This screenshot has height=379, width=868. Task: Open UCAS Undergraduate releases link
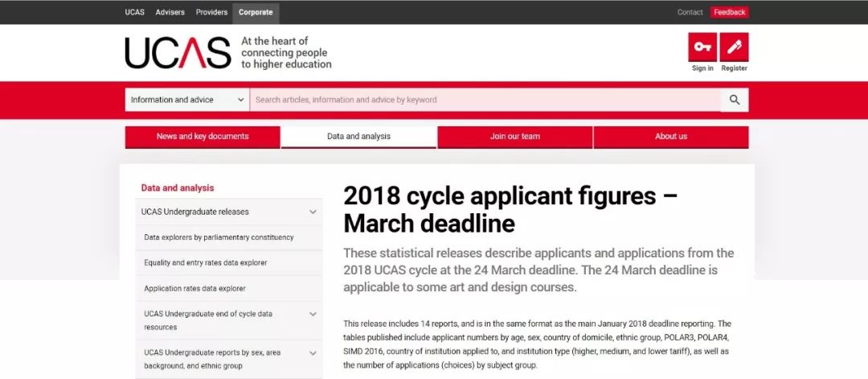[x=194, y=212]
